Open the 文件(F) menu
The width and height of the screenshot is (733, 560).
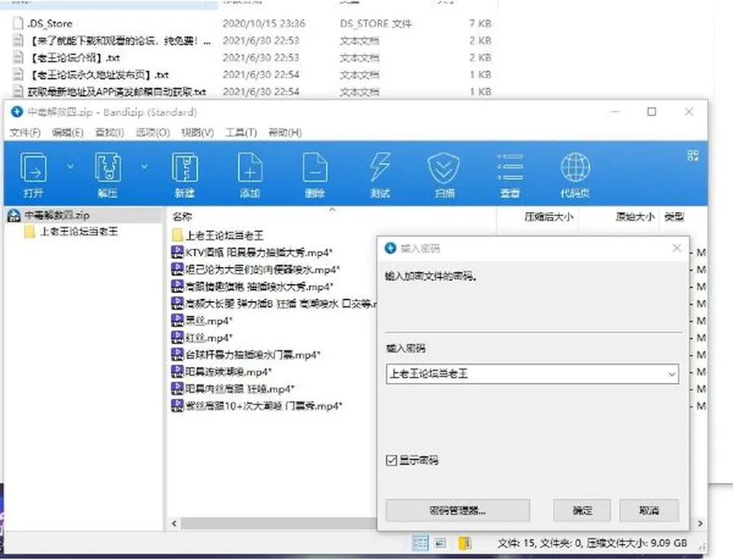click(25, 133)
